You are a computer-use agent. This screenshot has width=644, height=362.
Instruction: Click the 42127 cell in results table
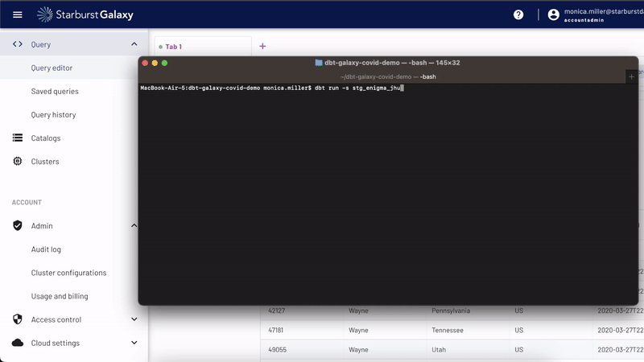(276, 311)
